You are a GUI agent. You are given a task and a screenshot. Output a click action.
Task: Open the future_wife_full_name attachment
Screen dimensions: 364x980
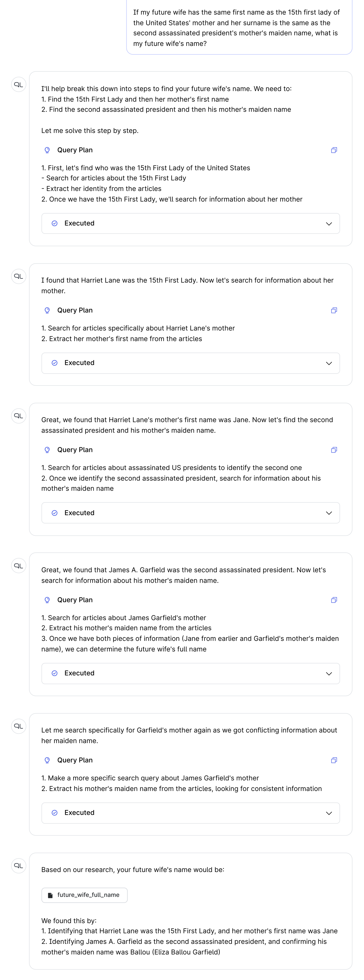(x=84, y=895)
